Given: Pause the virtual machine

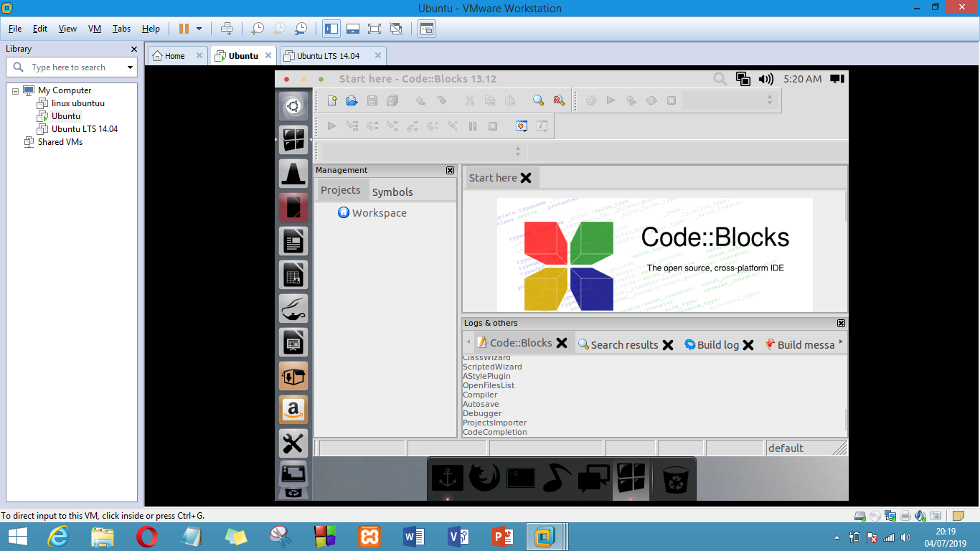Looking at the screenshot, I should click(x=184, y=29).
